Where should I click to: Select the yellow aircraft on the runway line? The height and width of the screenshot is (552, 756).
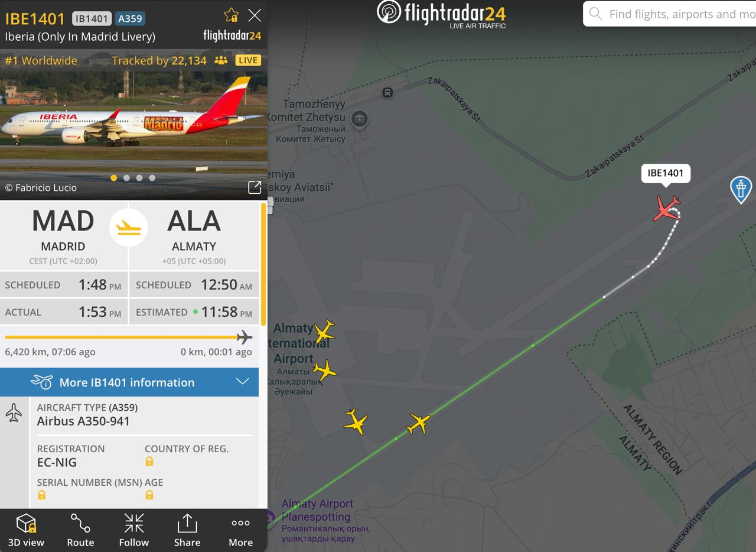click(x=418, y=423)
